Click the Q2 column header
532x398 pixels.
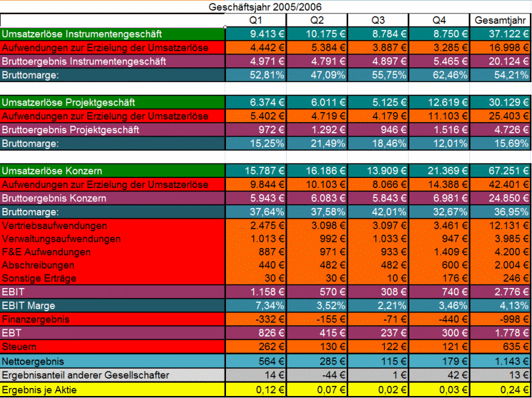pos(317,21)
